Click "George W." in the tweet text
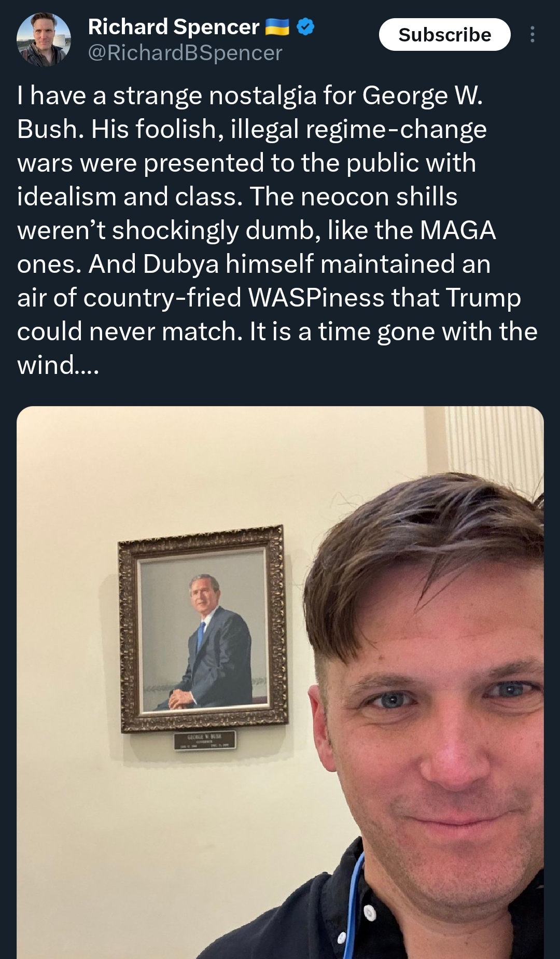This screenshot has width=560, height=959. pos(422,96)
